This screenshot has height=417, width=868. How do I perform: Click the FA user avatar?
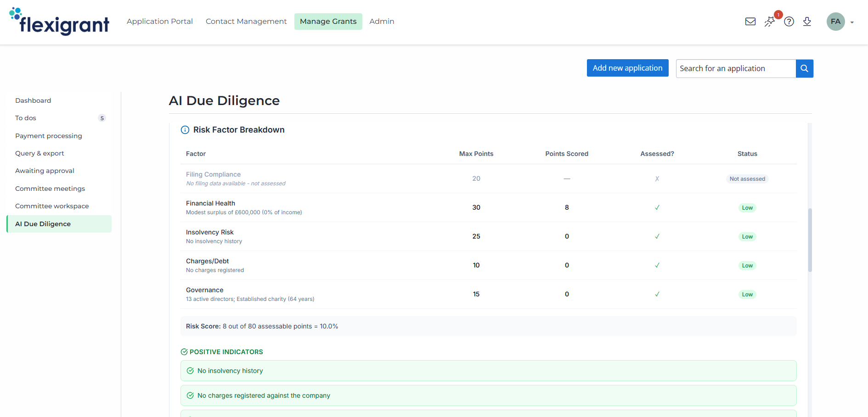tap(836, 22)
